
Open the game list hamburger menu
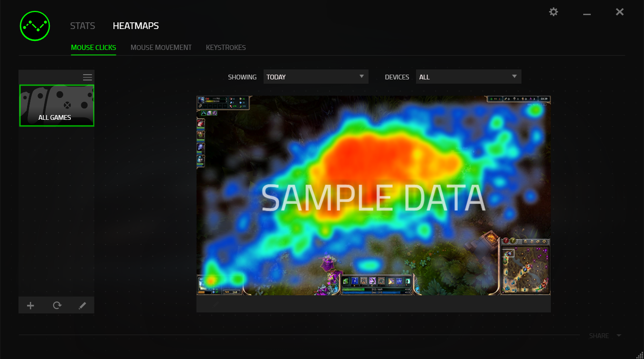[x=87, y=78]
